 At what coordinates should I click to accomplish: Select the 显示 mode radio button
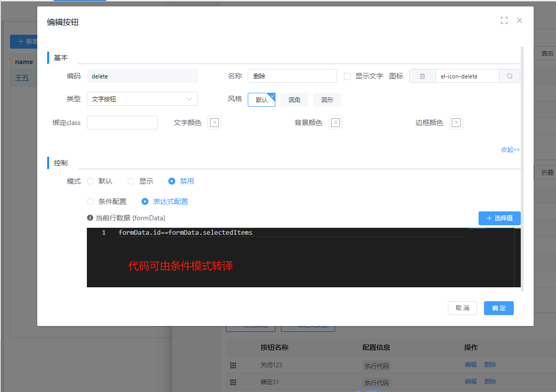pos(131,181)
